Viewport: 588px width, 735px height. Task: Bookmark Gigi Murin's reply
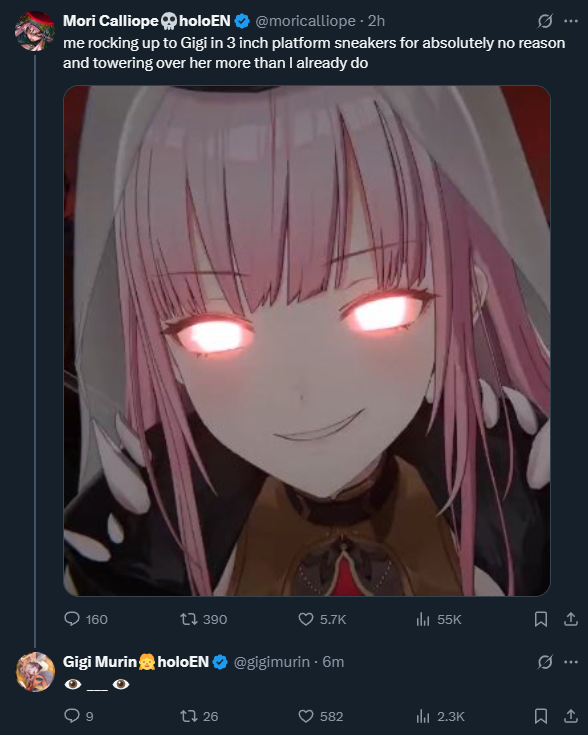click(x=541, y=716)
